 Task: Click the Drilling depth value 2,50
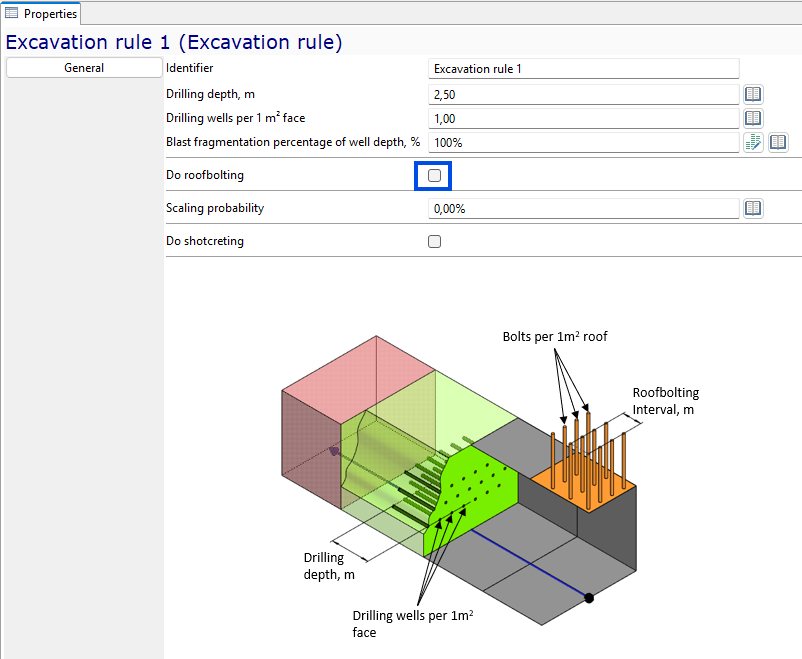coord(583,94)
